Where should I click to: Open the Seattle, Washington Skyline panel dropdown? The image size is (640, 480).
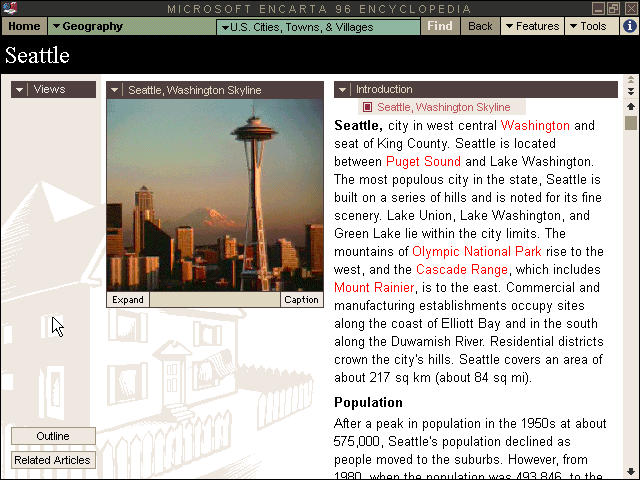pyautogui.click(x=114, y=90)
